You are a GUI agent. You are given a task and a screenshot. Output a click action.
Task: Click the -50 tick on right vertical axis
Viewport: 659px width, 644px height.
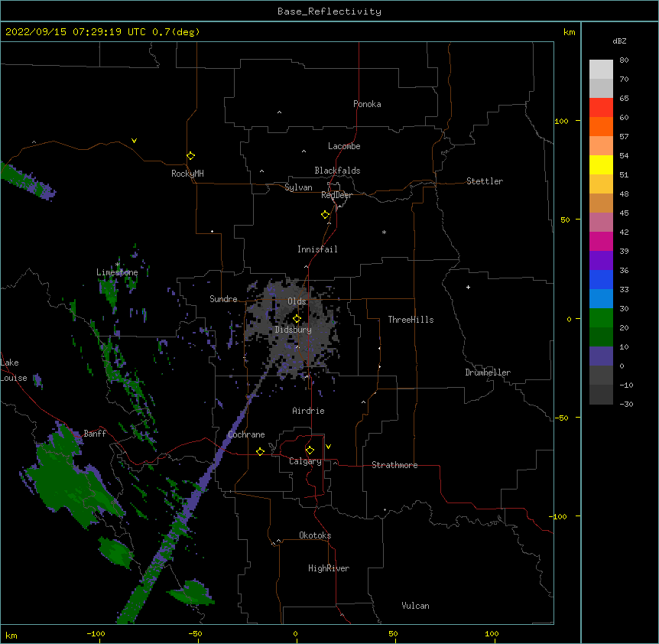[x=561, y=418]
